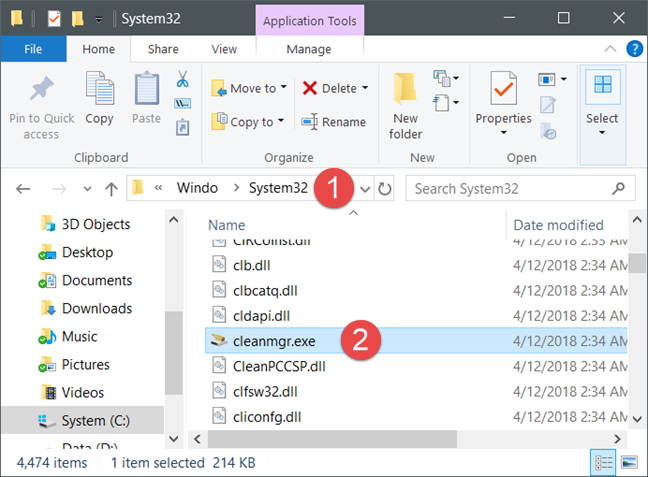
Task: Expand the address bar history dropdown
Action: (x=365, y=189)
